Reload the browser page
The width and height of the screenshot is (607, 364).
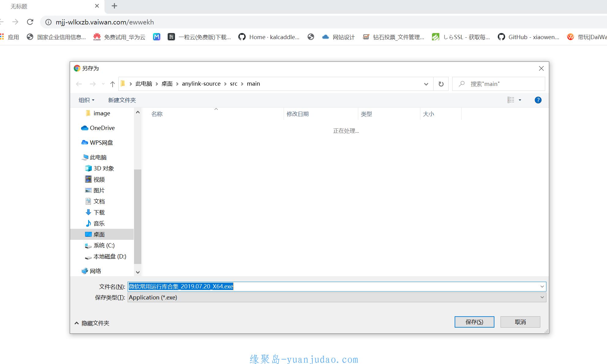click(30, 22)
